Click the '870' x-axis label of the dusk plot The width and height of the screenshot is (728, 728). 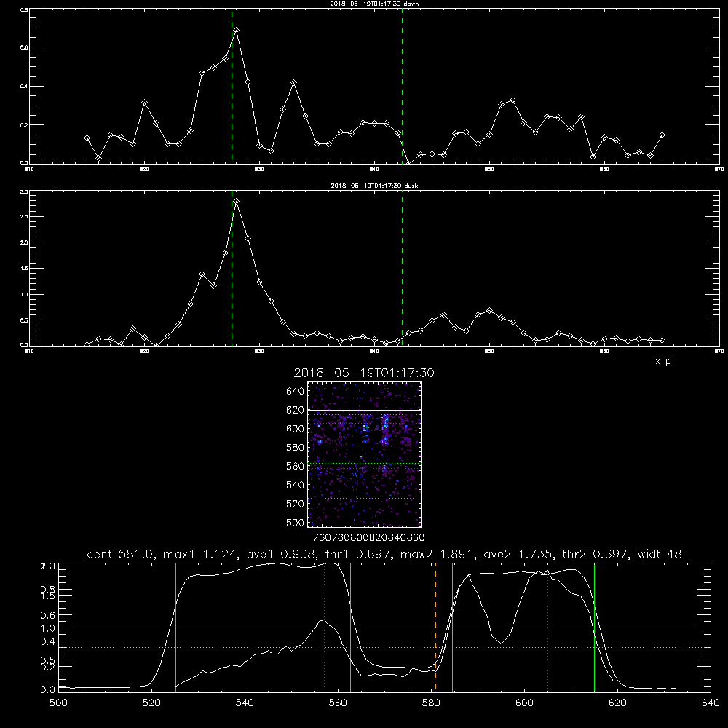point(719,352)
